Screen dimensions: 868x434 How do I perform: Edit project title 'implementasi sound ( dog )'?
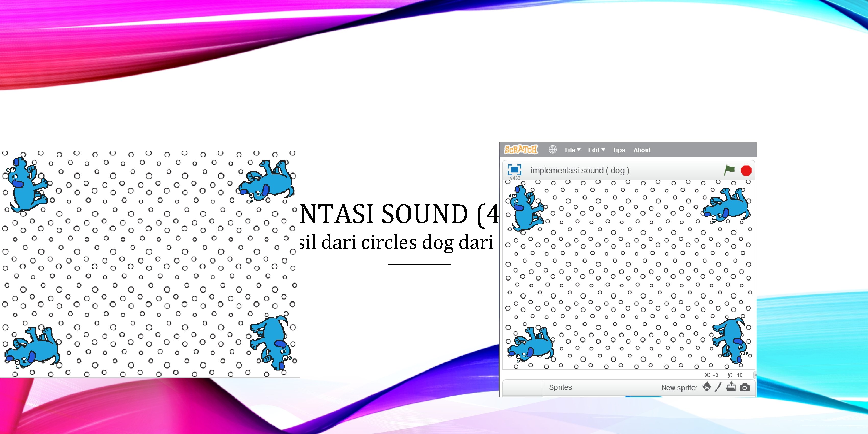click(x=580, y=170)
